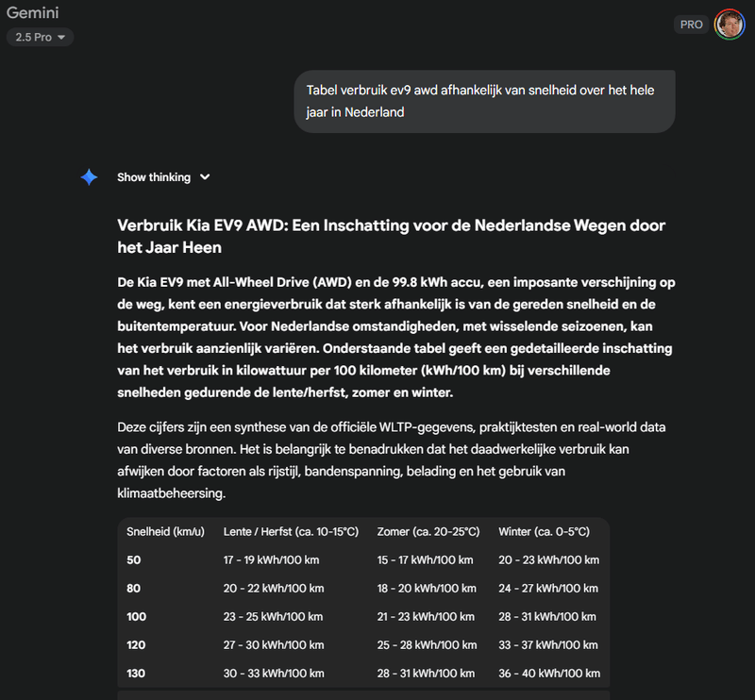The image size is (755, 700).
Task: Select the 50 km/u speed row label
Action: [x=134, y=559]
